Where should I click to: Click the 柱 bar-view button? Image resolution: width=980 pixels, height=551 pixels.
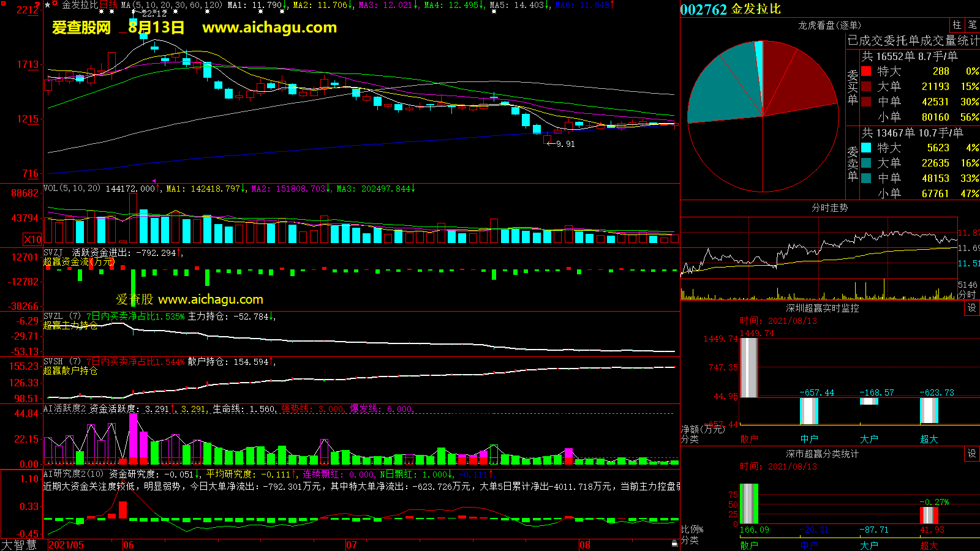[x=957, y=25]
